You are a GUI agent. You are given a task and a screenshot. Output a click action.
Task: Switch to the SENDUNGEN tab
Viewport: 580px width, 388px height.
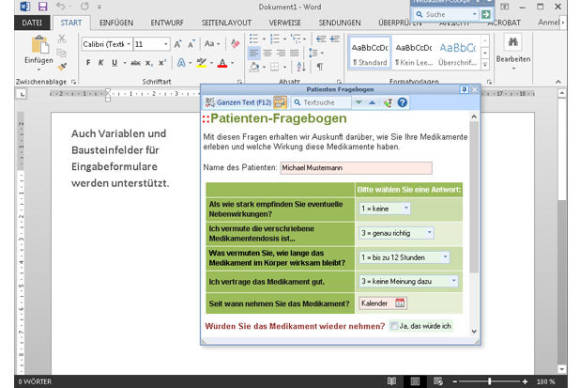click(340, 23)
